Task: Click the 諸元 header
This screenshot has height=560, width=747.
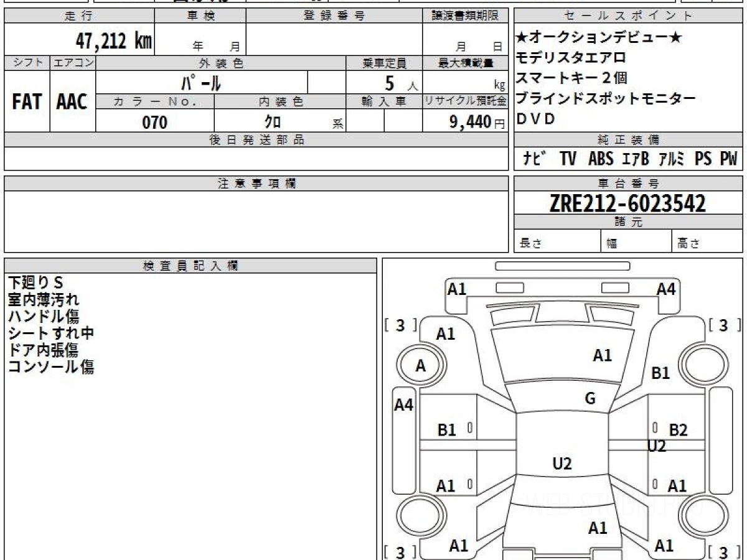Action: 627,222
